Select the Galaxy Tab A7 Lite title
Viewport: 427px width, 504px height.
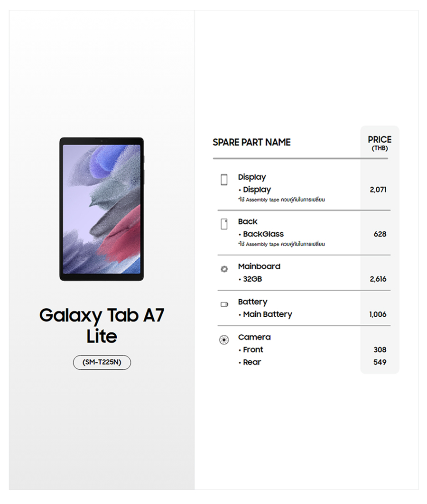(102, 325)
